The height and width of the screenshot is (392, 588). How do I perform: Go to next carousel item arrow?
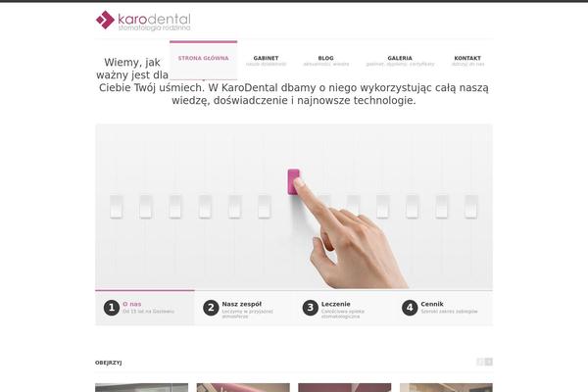pyautogui.click(x=489, y=362)
